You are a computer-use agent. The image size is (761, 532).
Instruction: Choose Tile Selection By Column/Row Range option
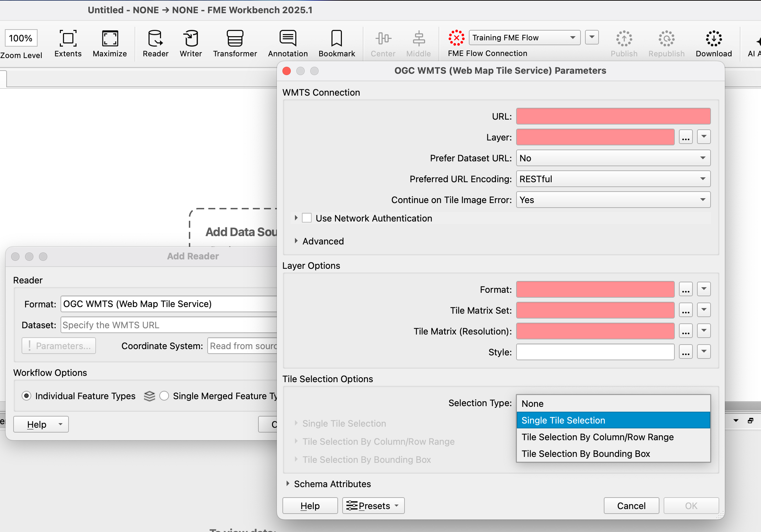pyautogui.click(x=613, y=437)
